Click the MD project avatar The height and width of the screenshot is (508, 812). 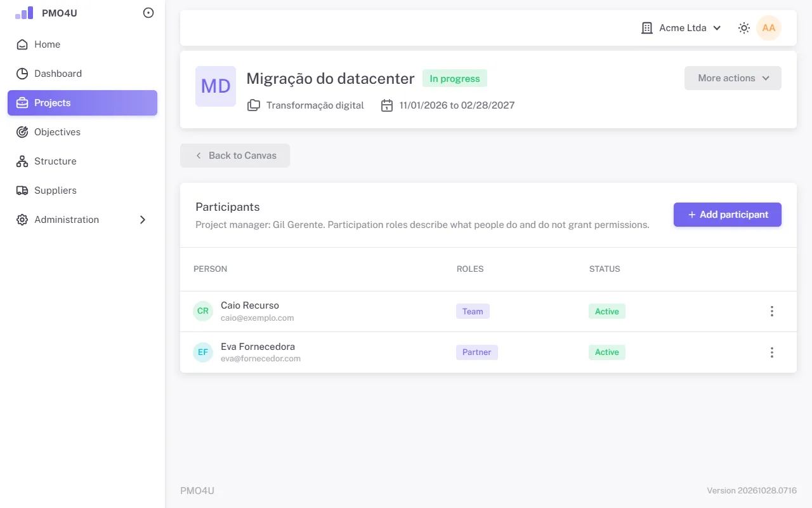pos(216,86)
